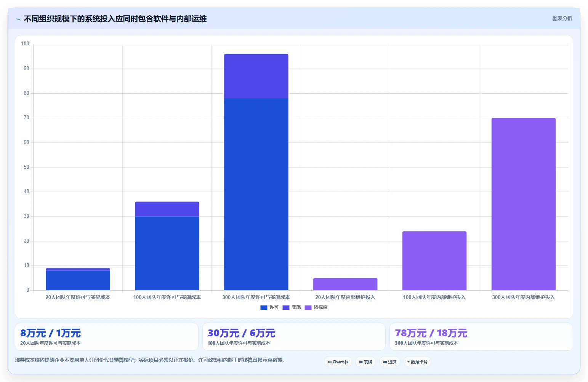588x382 pixels.
Task: Click the y-axis value 100
Action: (x=25, y=44)
